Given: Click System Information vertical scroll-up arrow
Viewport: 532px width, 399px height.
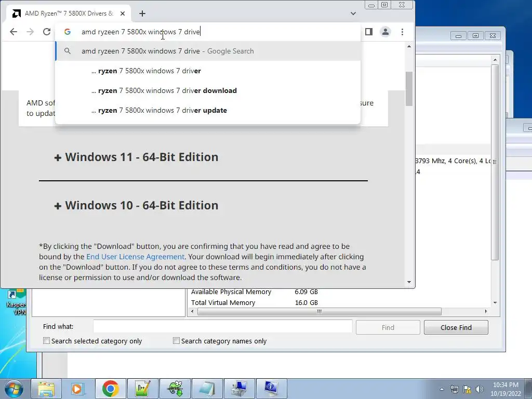Looking at the screenshot, I should (495, 60).
